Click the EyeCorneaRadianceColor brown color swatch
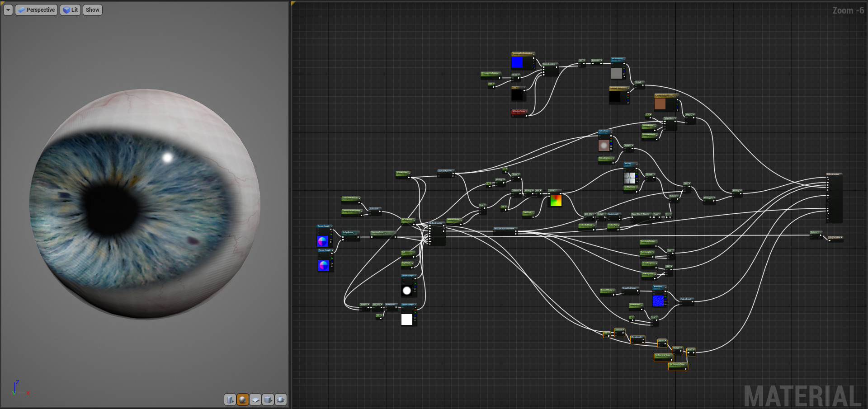The height and width of the screenshot is (409, 868). point(660,104)
